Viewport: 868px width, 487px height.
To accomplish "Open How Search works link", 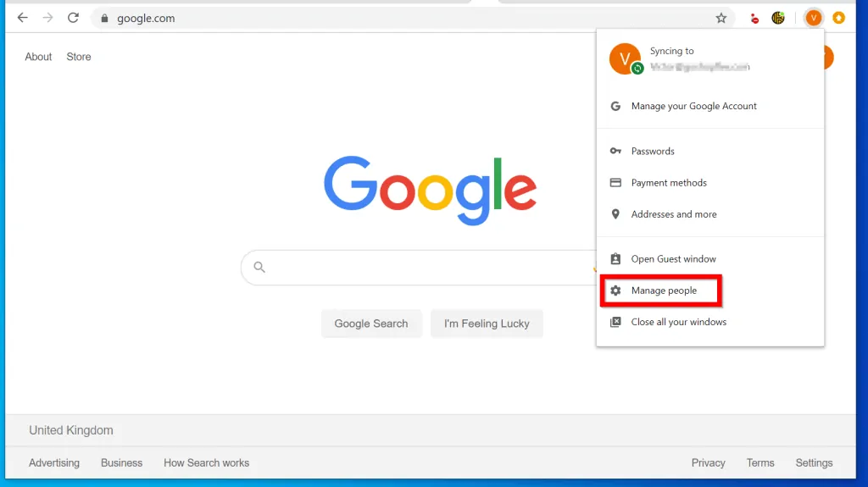I will [207, 462].
